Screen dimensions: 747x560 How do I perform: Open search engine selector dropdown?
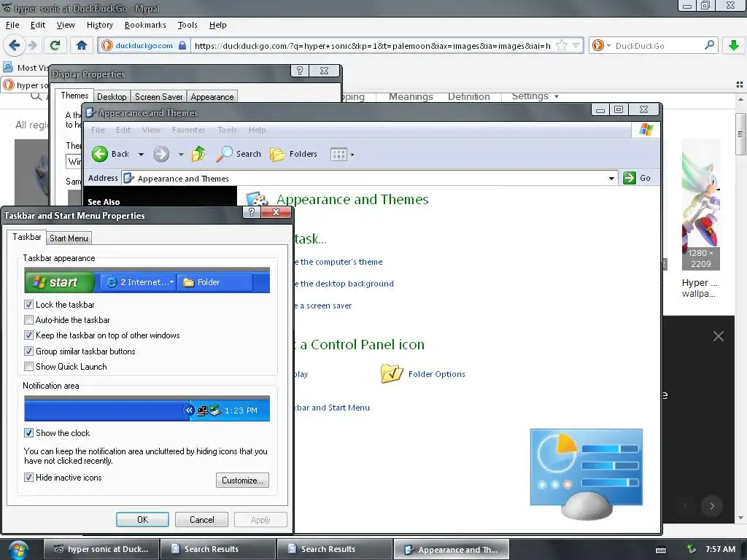coord(608,46)
